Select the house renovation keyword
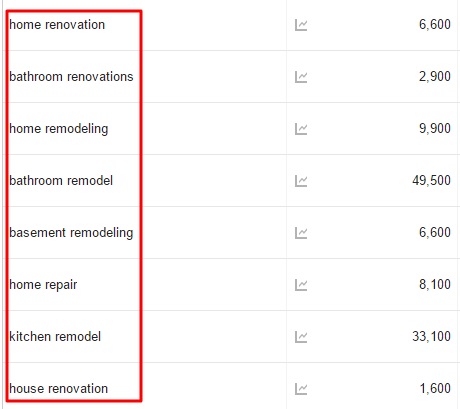The image size is (460, 409). pyautogui.click(x=59, y=389)
